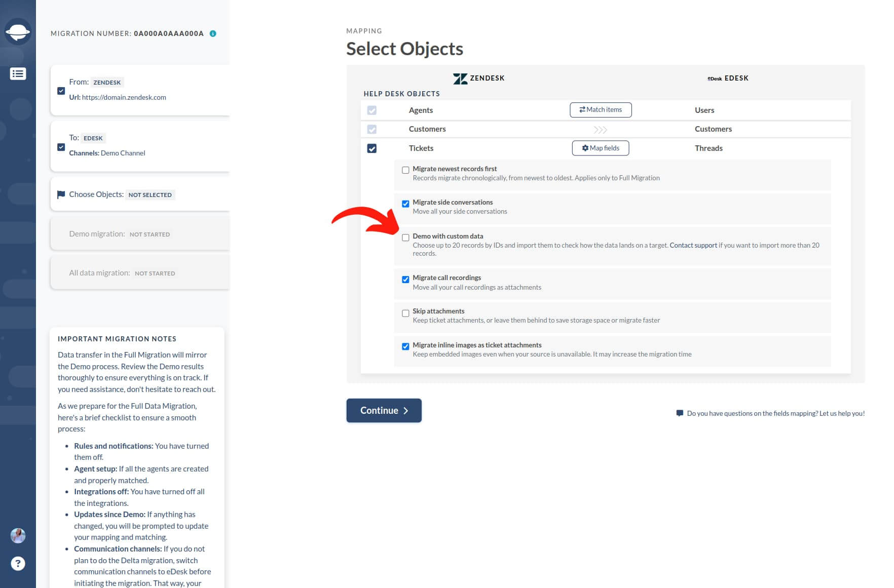Open the From Zendesk step card
This screenshot has height=588, width=894.
(x=140, y=90)
